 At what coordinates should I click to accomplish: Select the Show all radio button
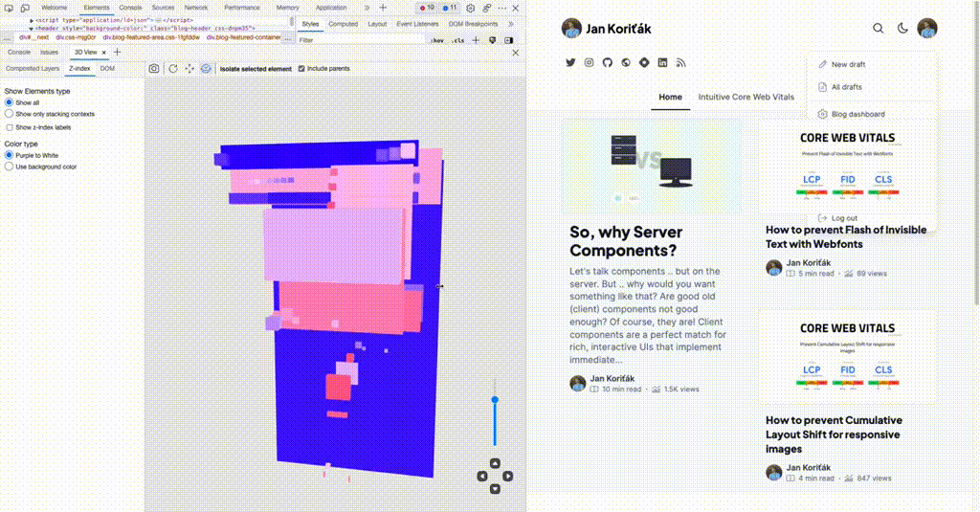(x=9, y=102)
